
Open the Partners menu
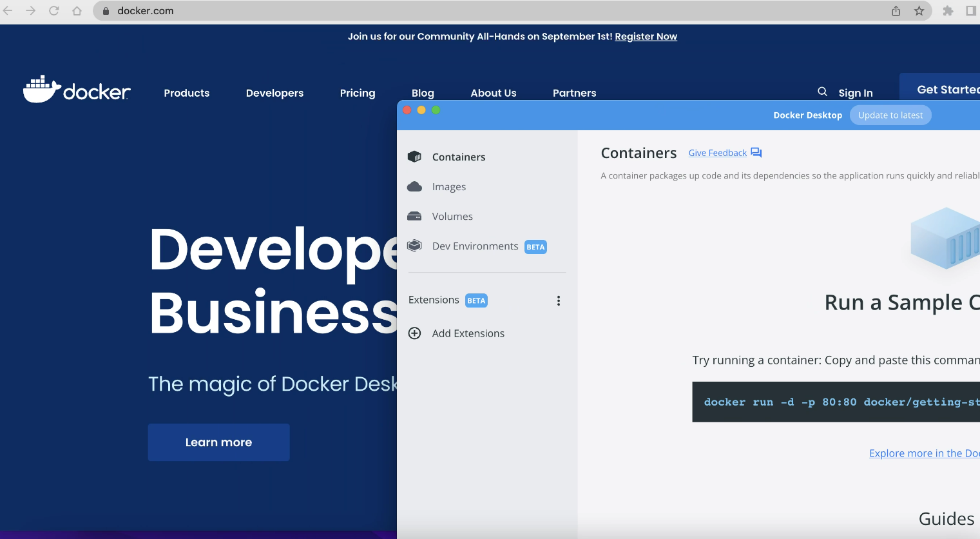[575, 93]
